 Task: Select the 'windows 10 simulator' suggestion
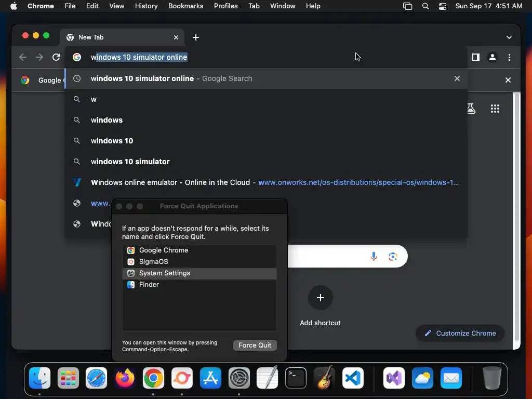pos(266,162)
